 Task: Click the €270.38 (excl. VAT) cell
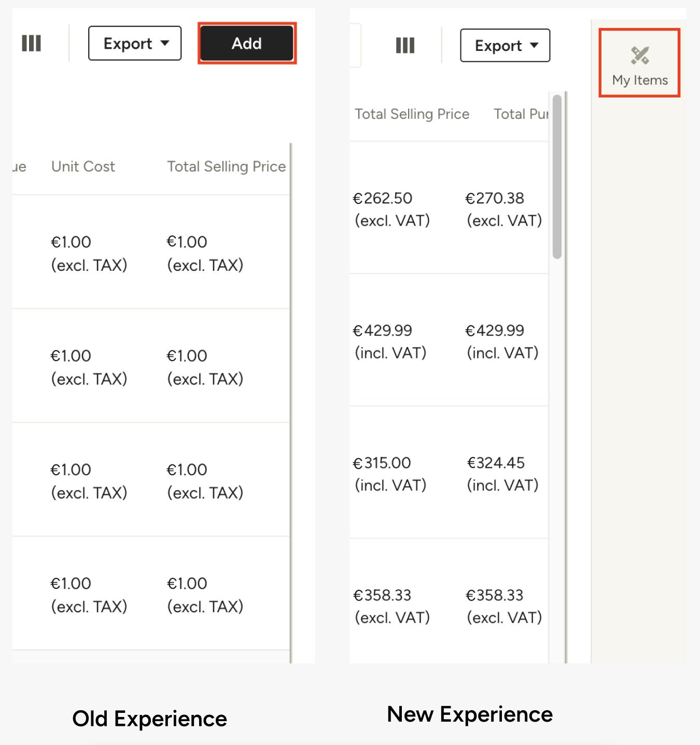pyautogui.click(x=504, y=209)
